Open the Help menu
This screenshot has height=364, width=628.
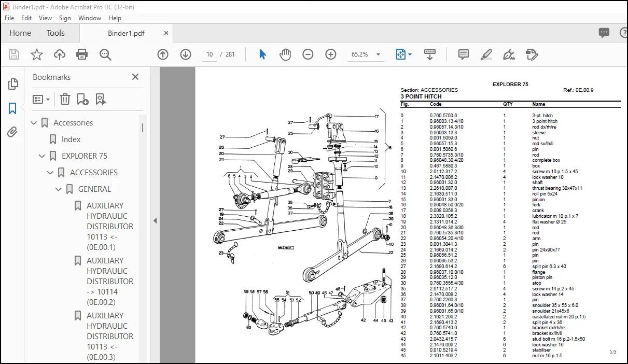pyautogui.click(x=115, y=18)
